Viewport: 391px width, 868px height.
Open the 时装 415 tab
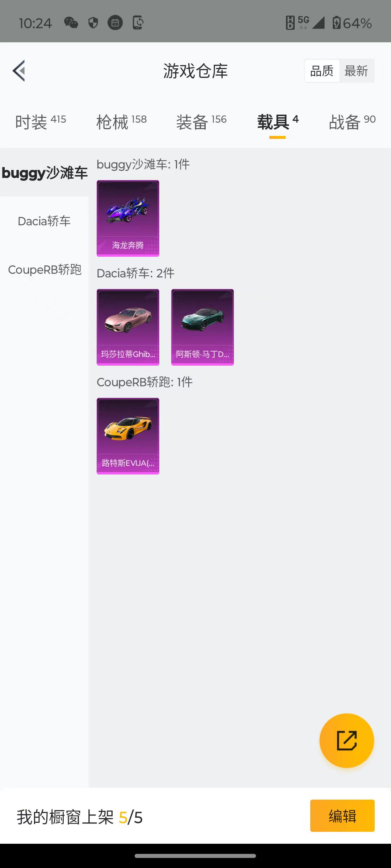coord(41,122)
